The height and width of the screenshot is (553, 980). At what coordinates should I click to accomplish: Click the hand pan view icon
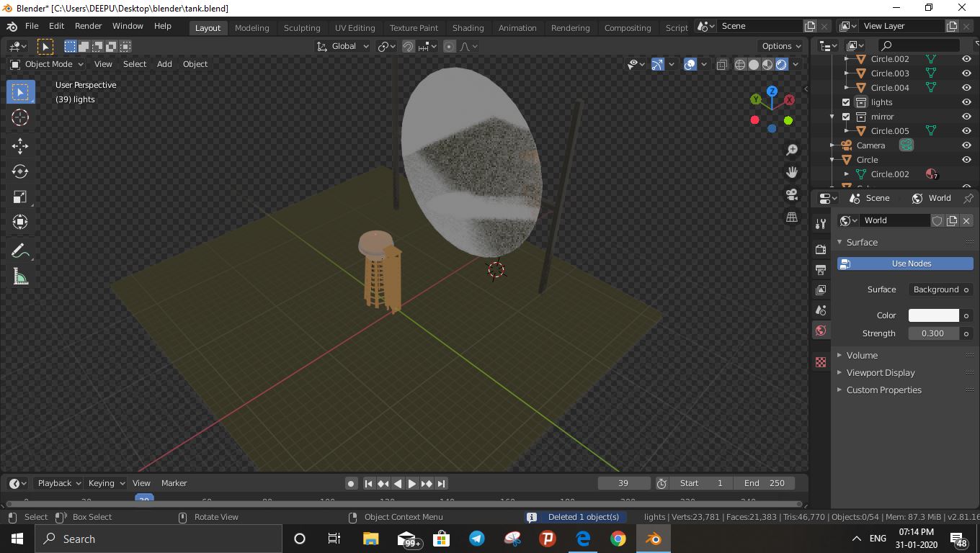pyautogui.click(x=791, y=172)
